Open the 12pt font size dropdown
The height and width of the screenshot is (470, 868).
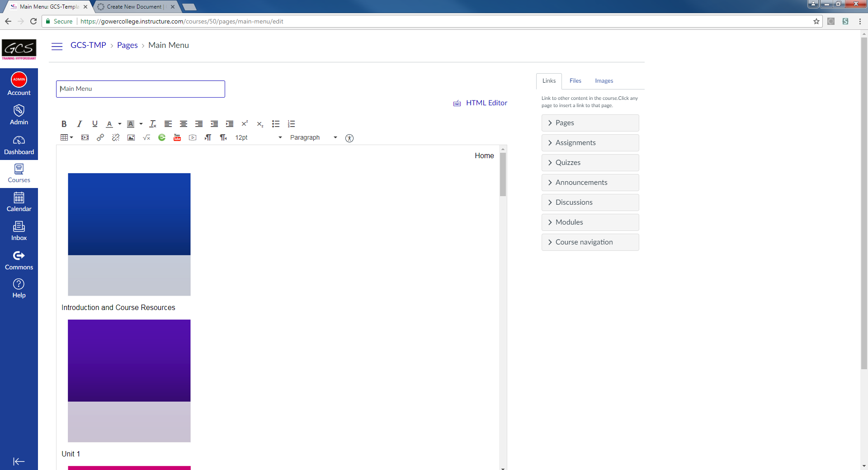[259, 137]
